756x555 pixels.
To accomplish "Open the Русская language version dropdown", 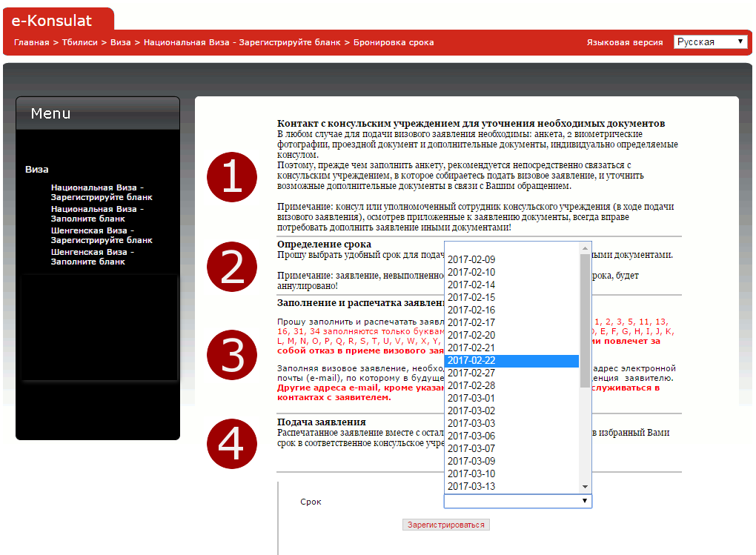I will point(710,42).
